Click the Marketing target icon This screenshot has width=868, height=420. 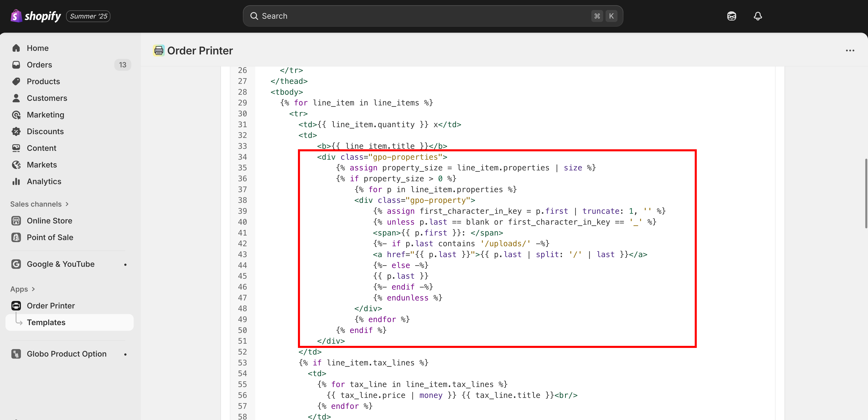pos(16,115)
